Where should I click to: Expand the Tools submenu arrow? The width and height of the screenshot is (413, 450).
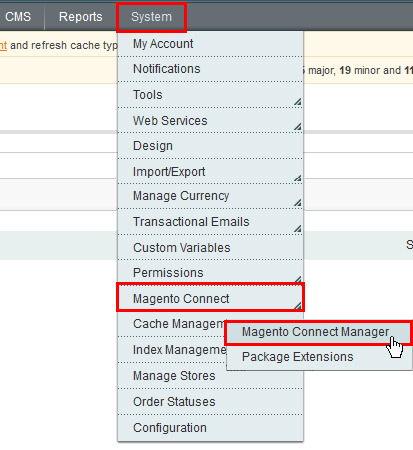click(x=298, y=102)
